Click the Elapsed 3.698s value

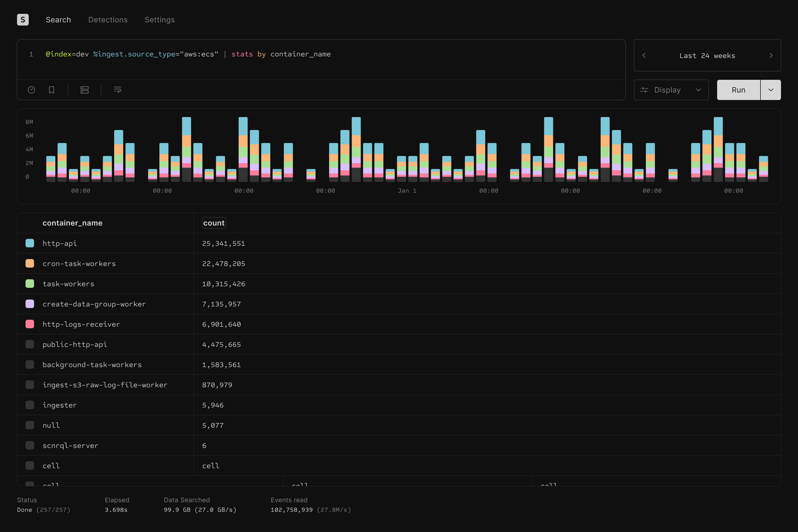point(116,510)
